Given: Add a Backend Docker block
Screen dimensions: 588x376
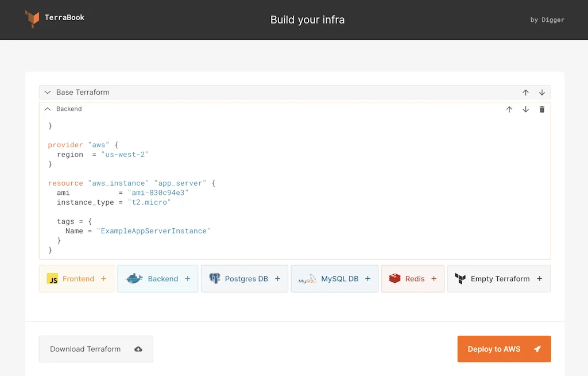Looking at the screenshot, I should tap(157, 279).
